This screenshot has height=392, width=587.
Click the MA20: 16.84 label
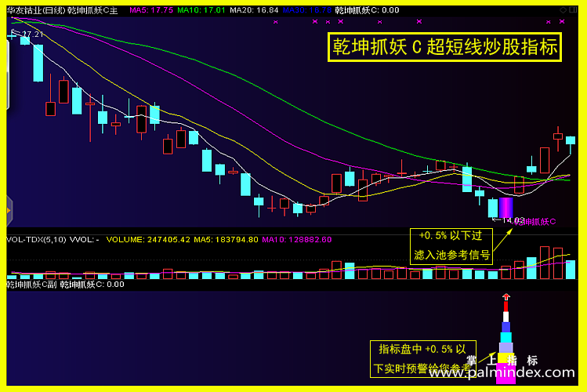click(254, 10)
